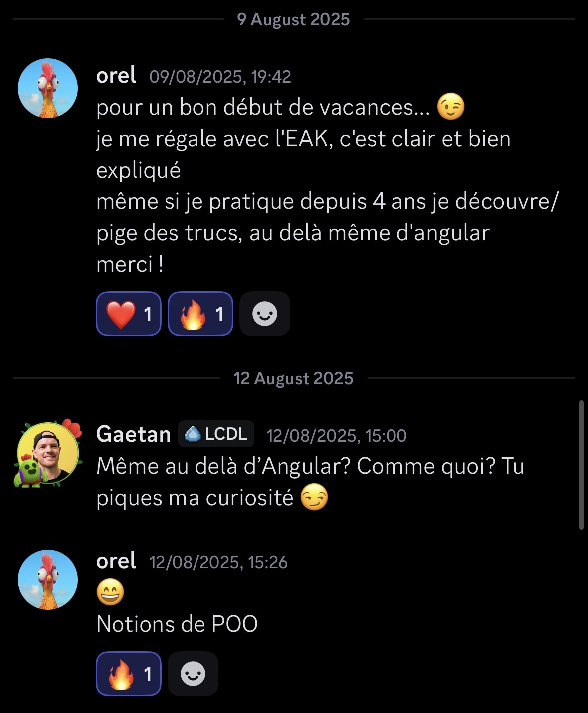Click the '12 August 2025' date divider
588x713 pixels.
(294, 378)
